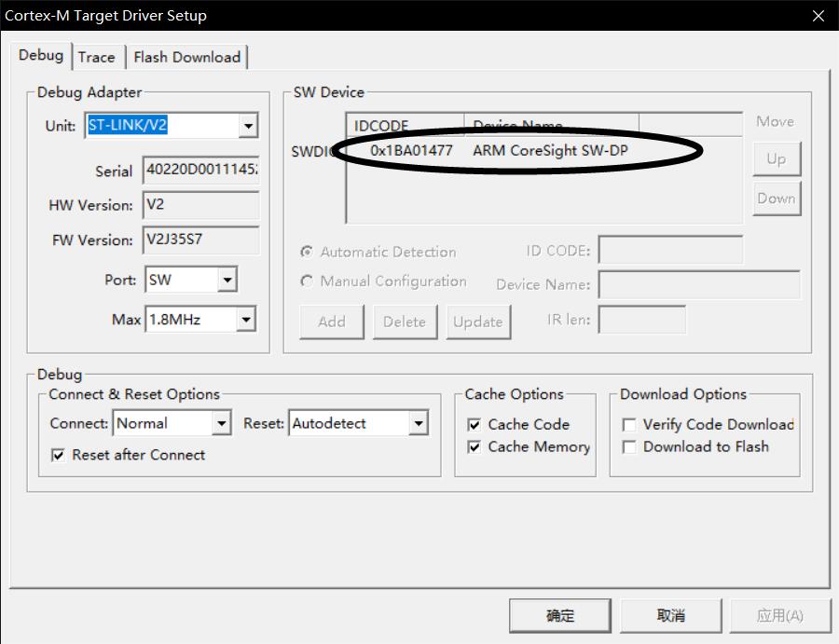The height and width of the screenshot is (644, 839).
Task: Toggle the Cache Memory checkbox
Action: [x=475, y=446]
